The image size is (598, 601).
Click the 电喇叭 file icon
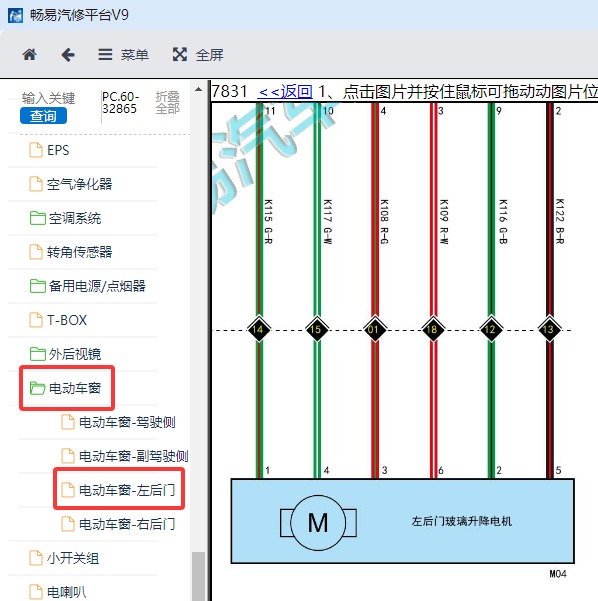pos(36,592)
